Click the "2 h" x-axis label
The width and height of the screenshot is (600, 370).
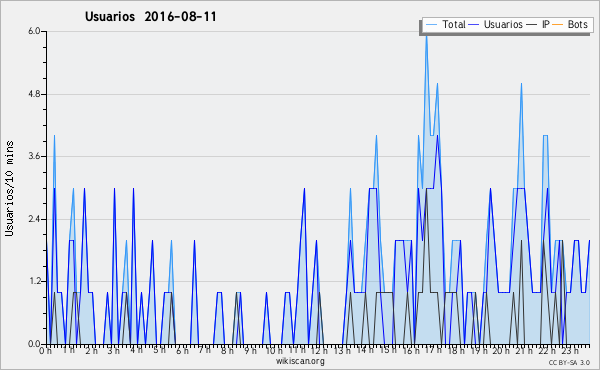(x=91, y=350)
